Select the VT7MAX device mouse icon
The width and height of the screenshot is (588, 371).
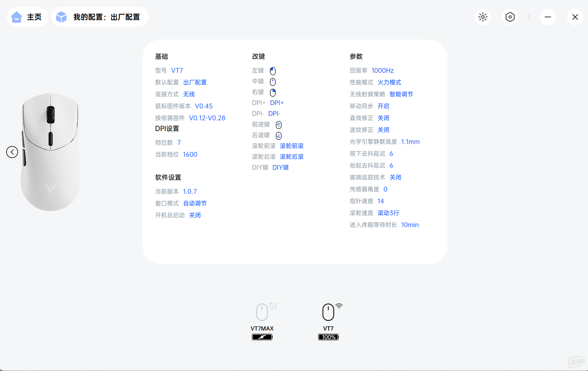tap(262, 312)
